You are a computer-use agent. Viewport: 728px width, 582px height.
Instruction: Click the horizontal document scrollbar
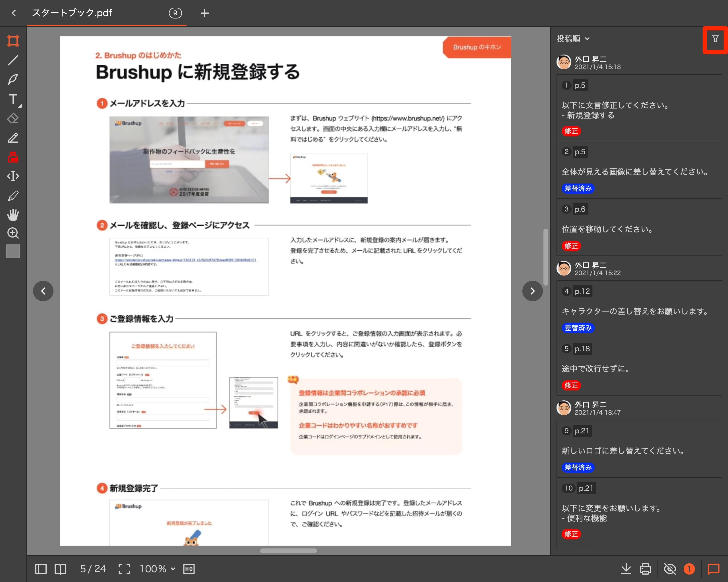288,551
